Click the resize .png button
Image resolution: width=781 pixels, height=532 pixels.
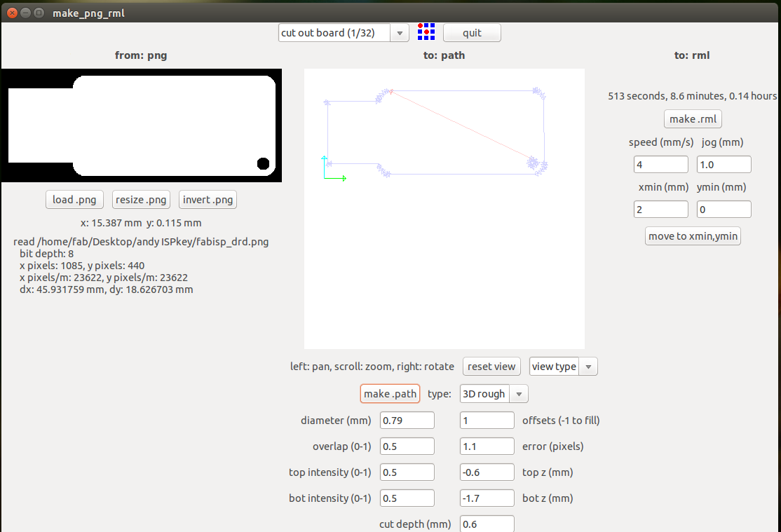141,200
